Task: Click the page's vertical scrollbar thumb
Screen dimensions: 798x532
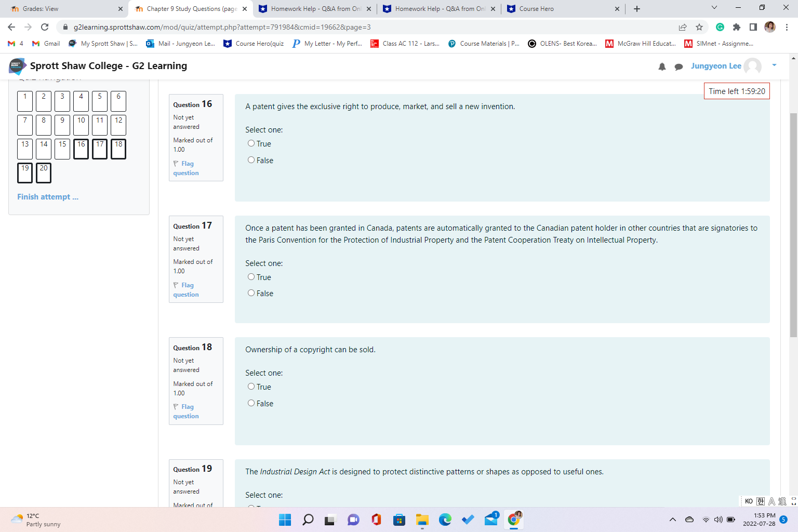Action: click(x=793, y=225)
